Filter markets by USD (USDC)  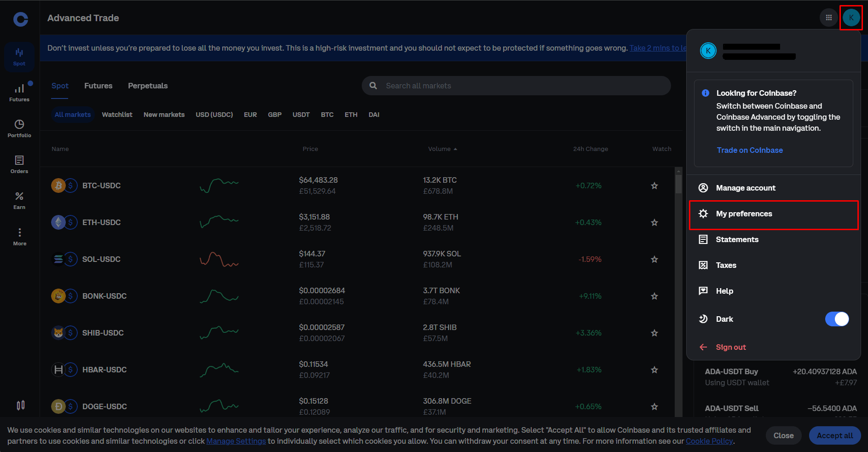point(214,115)
